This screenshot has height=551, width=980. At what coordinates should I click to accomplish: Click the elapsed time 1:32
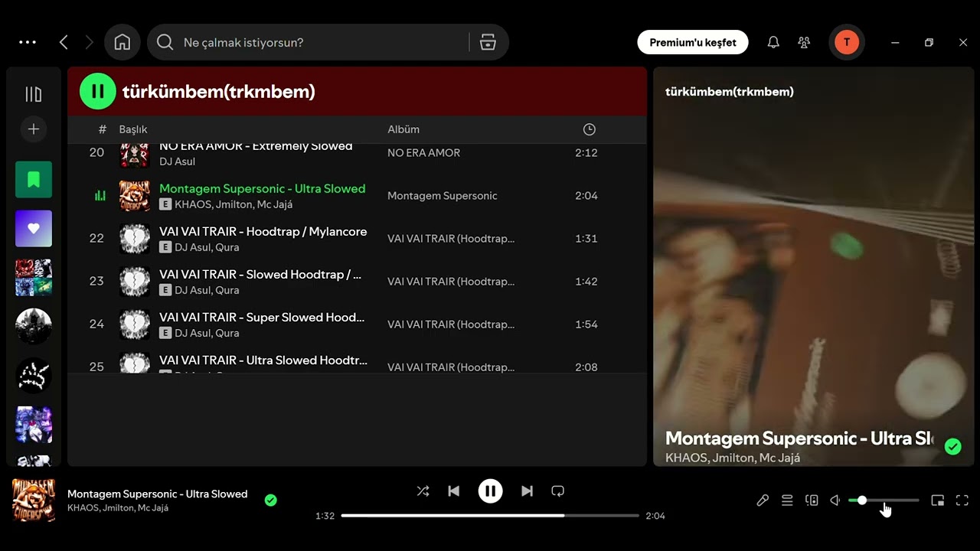[x=325, y=516]
